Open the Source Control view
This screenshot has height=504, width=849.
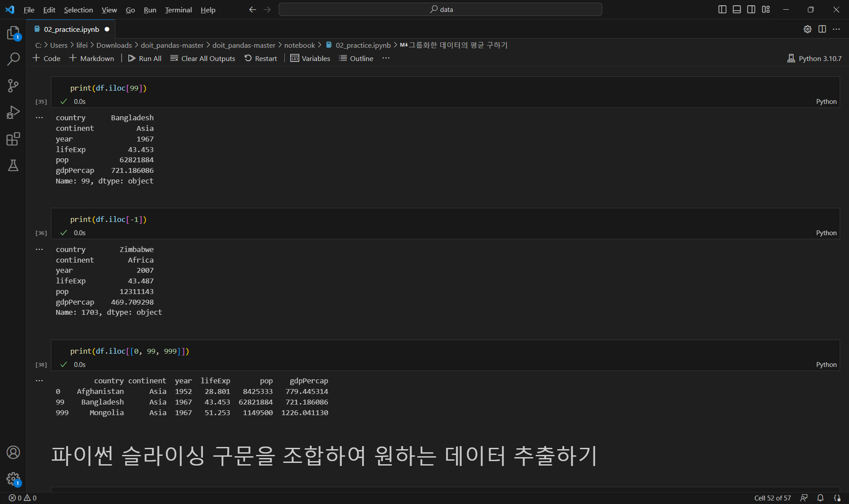tap(13, 86)
